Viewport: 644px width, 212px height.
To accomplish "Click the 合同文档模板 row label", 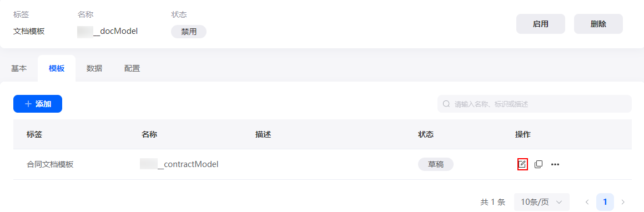I will pyautogui.click(x=50, y=164).
